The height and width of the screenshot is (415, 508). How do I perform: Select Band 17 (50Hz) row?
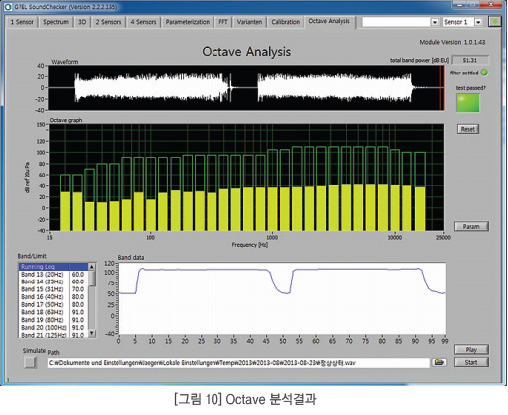(x=53, y=304)
